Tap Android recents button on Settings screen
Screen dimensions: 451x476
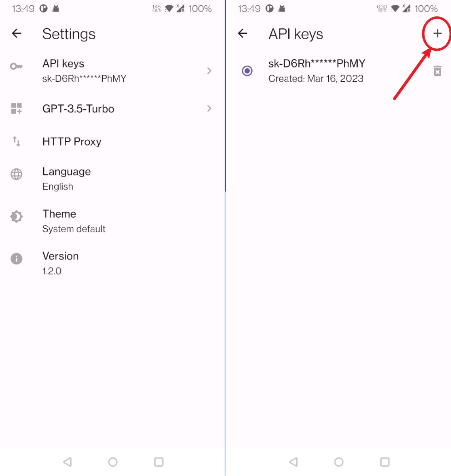coord(159,462)
